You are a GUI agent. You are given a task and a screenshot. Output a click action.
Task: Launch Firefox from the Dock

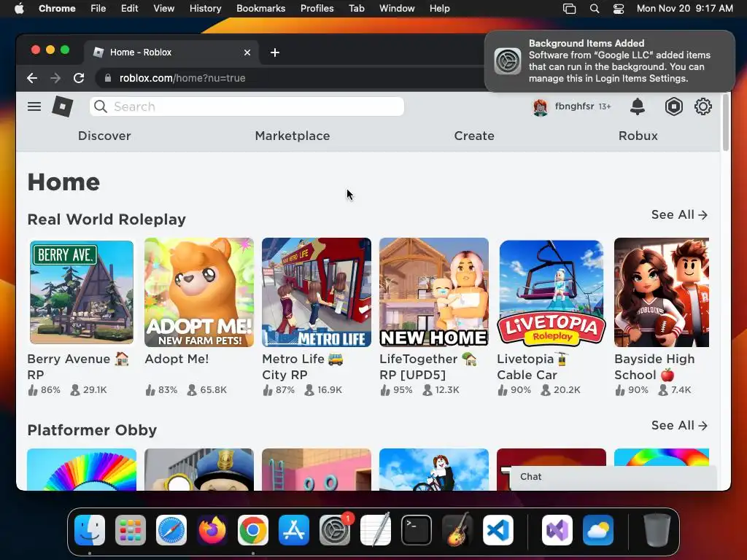[212, 530]
